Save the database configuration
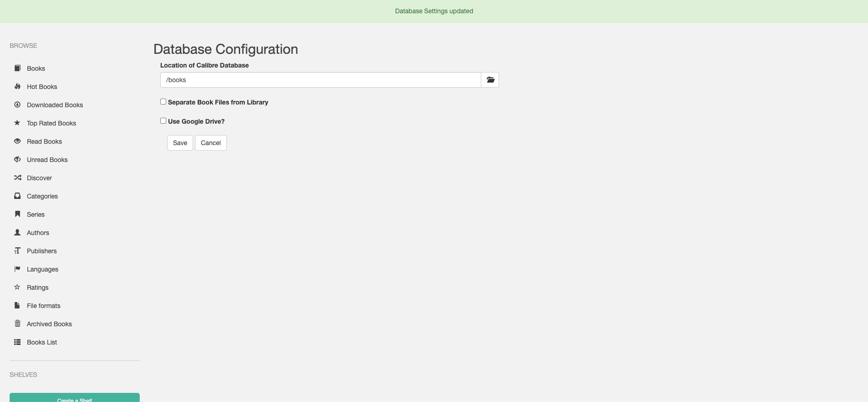 [x=180, y=143]
